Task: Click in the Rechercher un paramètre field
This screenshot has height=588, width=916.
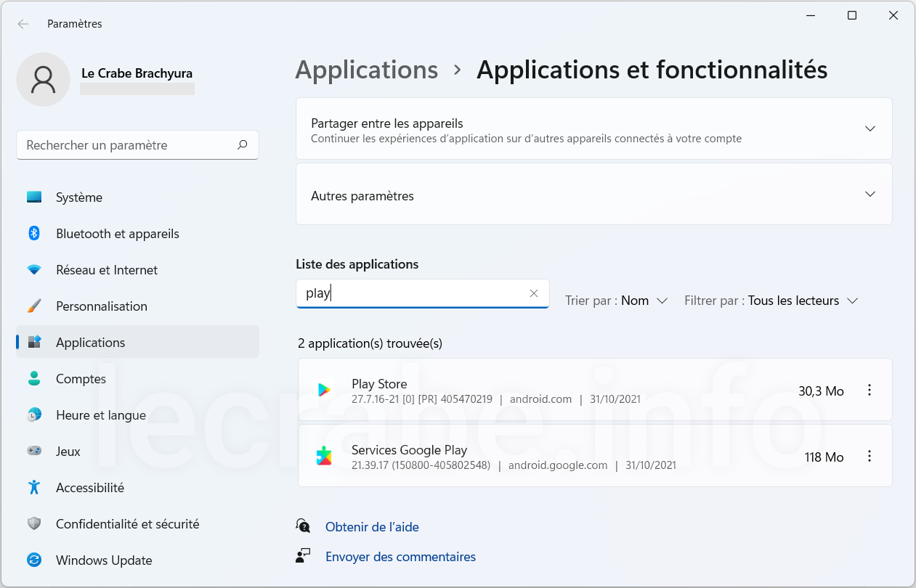Action: [137, 145]
